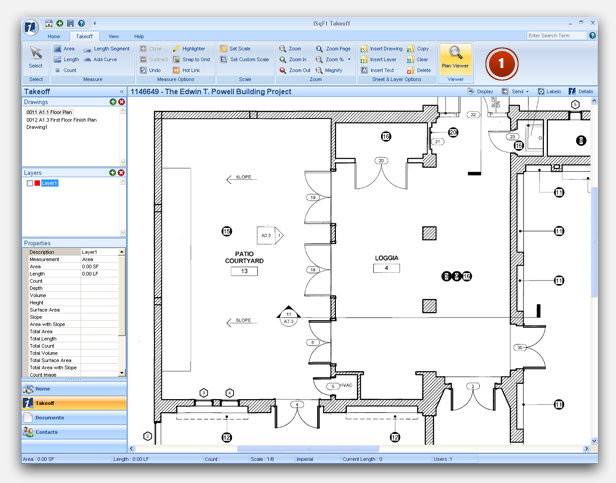Switch to the View ribbon tab
The width and height of the screenshot is (616, 483).
click(x=114, y=36)
